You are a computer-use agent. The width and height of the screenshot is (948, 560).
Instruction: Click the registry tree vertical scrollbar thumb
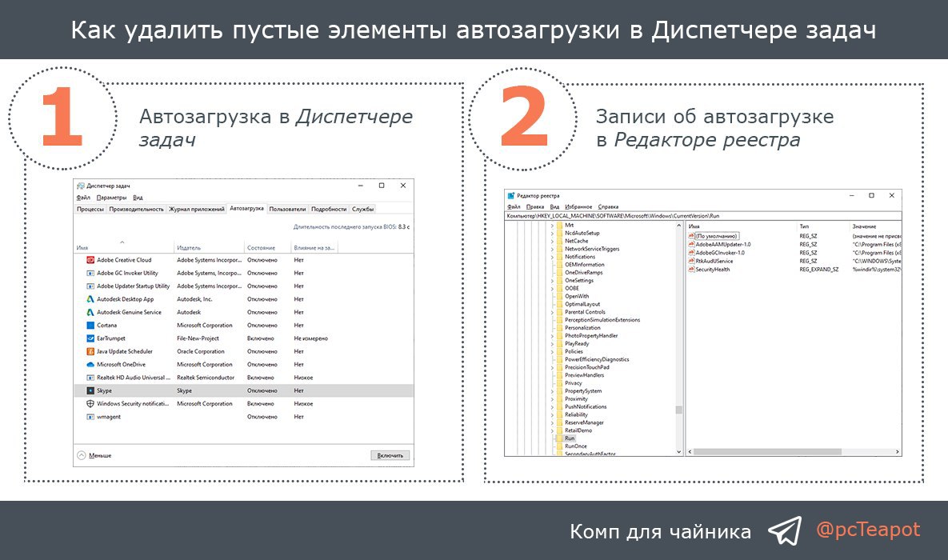click(679, 410)
